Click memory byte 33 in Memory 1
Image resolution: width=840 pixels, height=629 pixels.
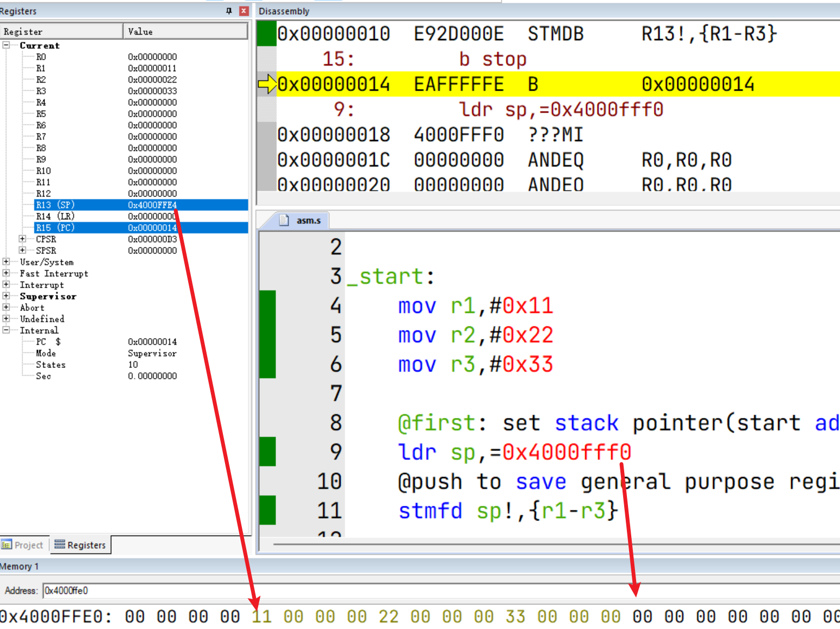tap(515, 617)
